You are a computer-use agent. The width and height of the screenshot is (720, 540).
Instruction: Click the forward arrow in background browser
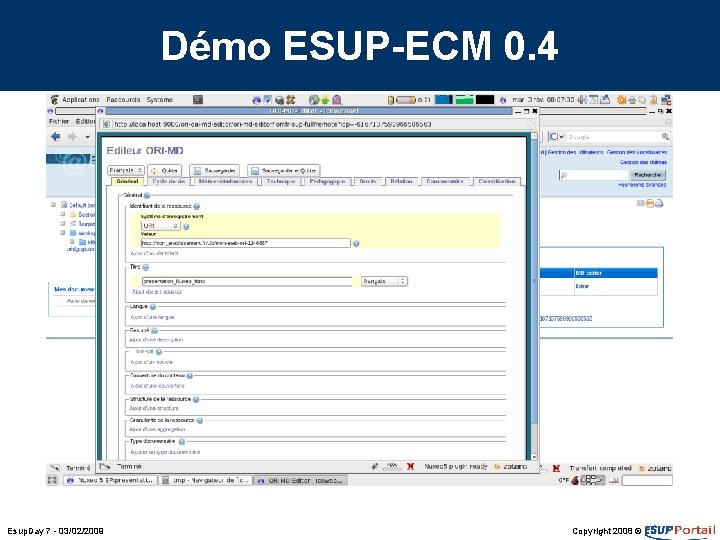pos(72,136)
